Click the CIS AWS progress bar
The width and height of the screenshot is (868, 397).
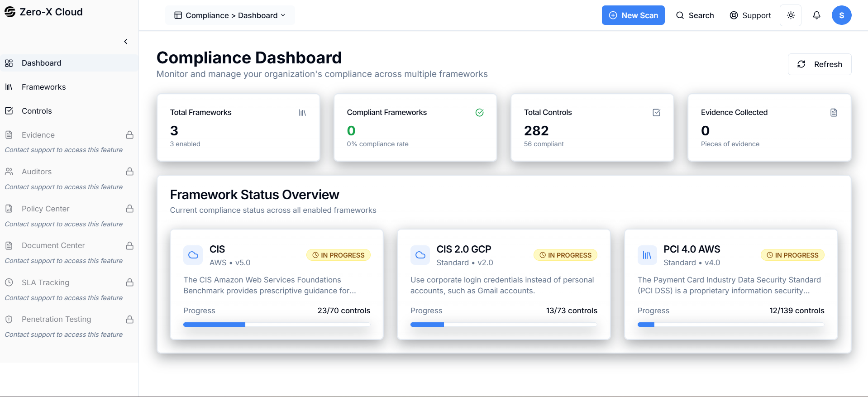[277, 325]
